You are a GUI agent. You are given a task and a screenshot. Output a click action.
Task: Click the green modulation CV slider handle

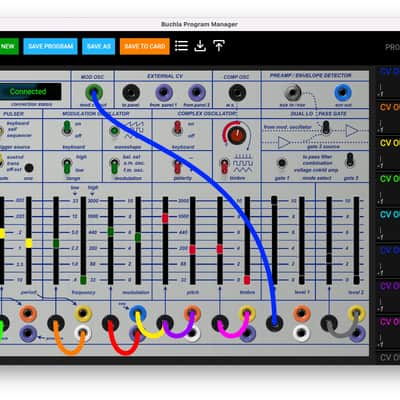pos(111,232)
